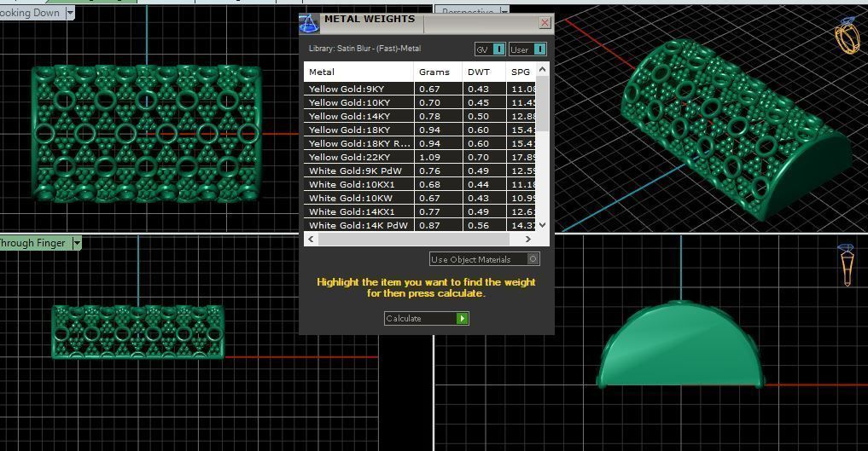Viewport: 868px width, 451px height.
Task: Click the ring model in Looking Down view
Action: point(146,133)
